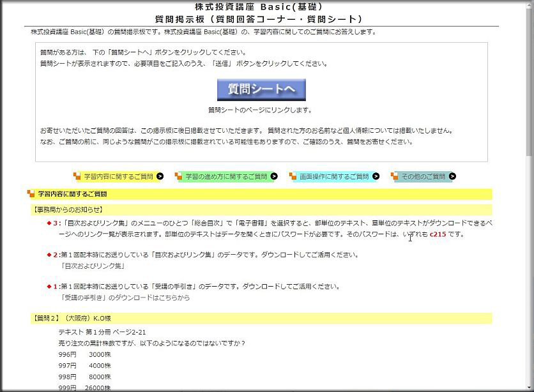Click arrow icon next to 学習内容に関するご質問
Image resolution: width=534 pixels, height=392 pixels.
(160, 176)
